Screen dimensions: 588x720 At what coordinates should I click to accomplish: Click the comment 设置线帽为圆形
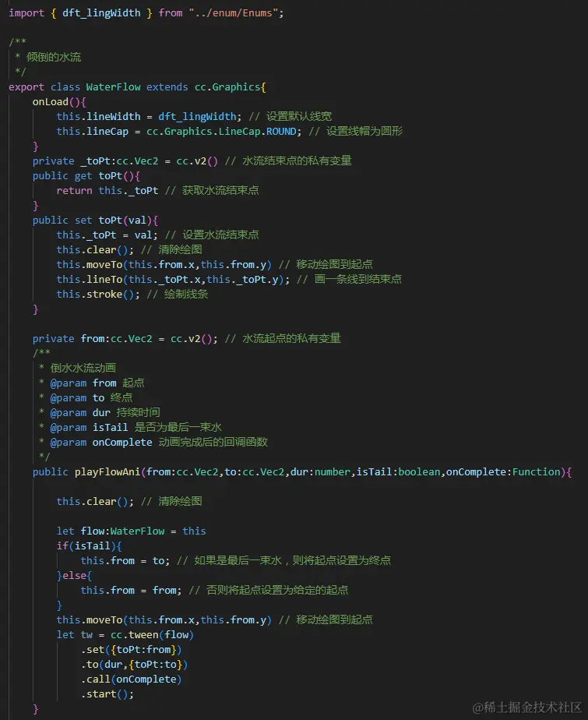364,132
